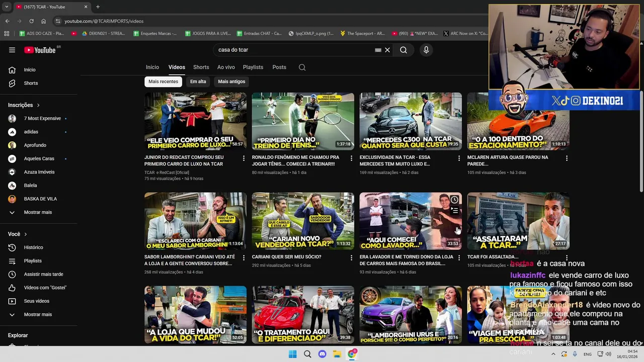Switch to the Vídeos channel tab

pyautogui.click(x=177, y=67)
